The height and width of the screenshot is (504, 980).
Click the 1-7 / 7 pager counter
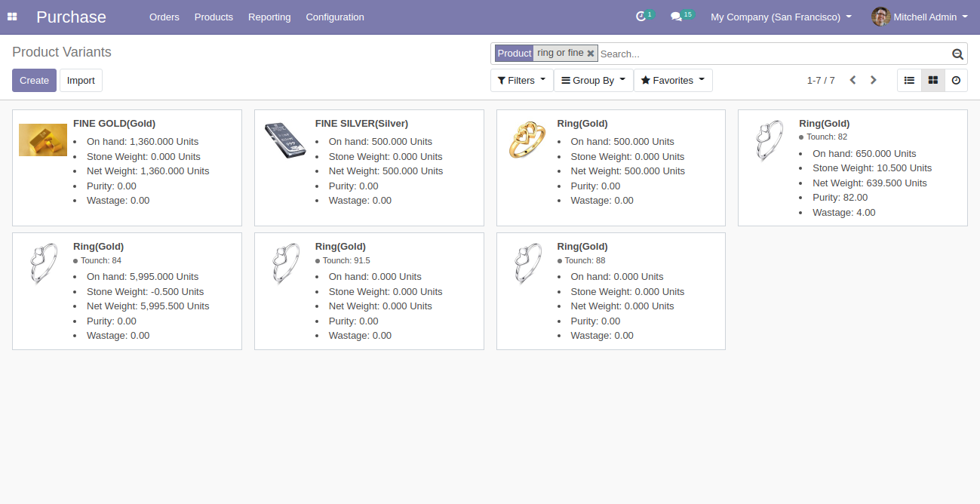coord(821,80)
